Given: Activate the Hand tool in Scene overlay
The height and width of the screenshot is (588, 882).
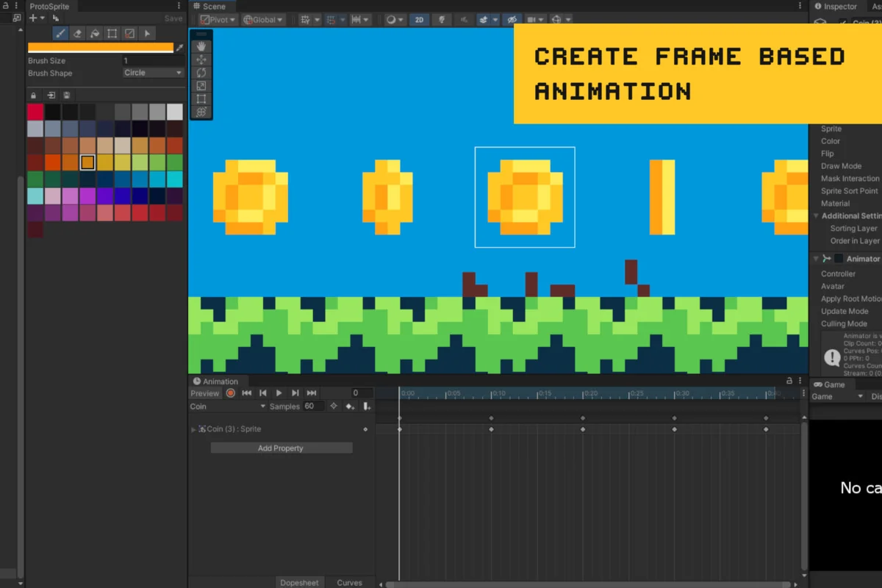Looking at the screenshot, I should tap(201, 47).
